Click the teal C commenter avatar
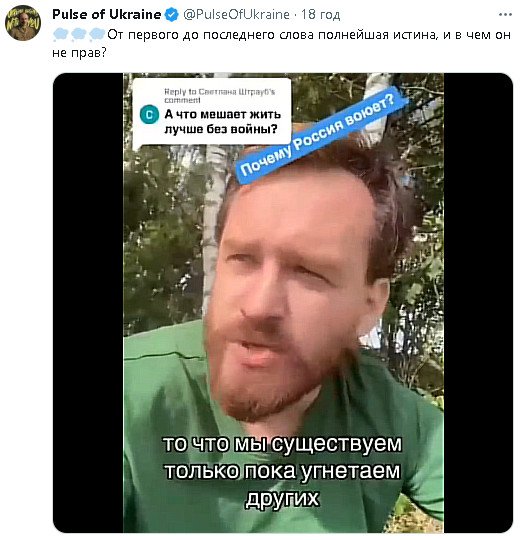 click(149, 115)
